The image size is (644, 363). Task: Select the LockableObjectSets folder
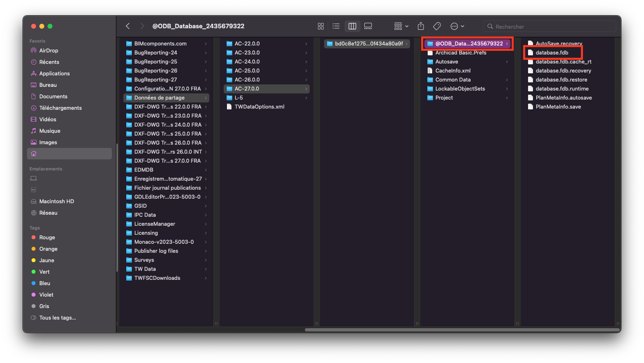pos(467,88)
